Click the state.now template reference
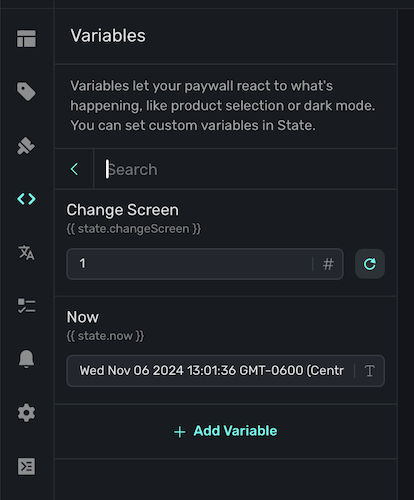This screenshot has width=414, height=500. (x=105, y=336)
